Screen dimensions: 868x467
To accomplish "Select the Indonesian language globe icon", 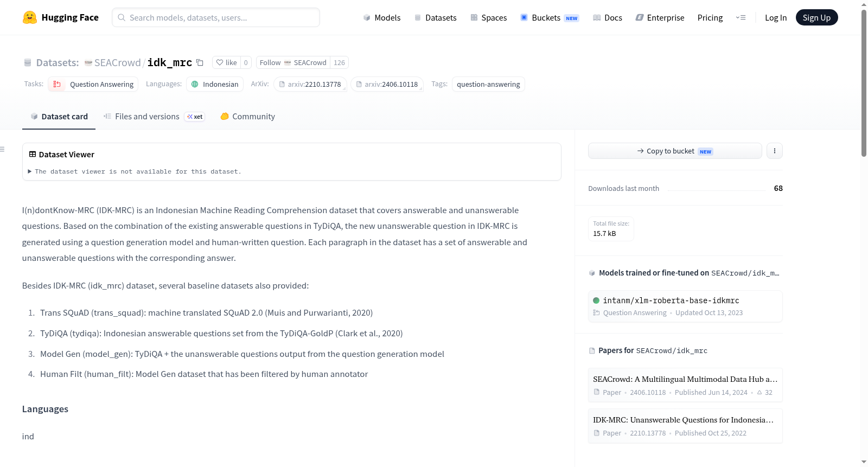I will click(x=195, y=84).
